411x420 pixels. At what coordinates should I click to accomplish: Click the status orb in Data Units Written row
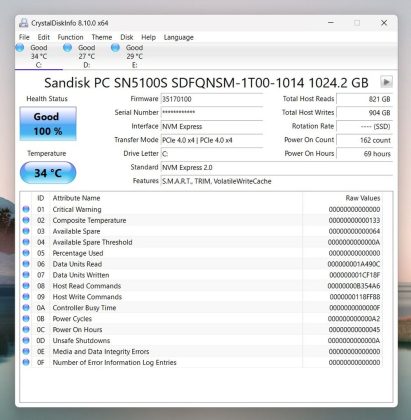tap(26, 275)
